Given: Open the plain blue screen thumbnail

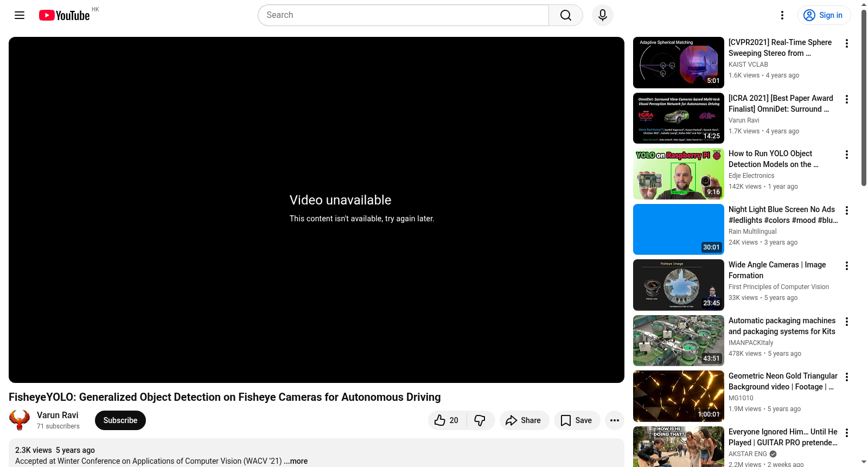Looking at the screenshot, I should click(x=679, y=229).
